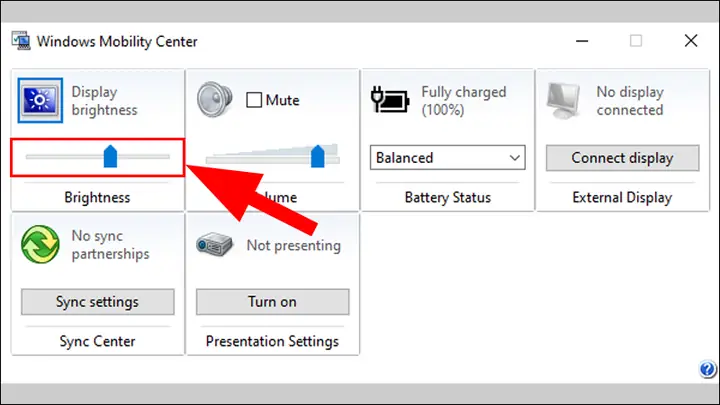720x405 pixels.
Task: Click the Windows Mobility Center title icon
Action: (21, 41)
